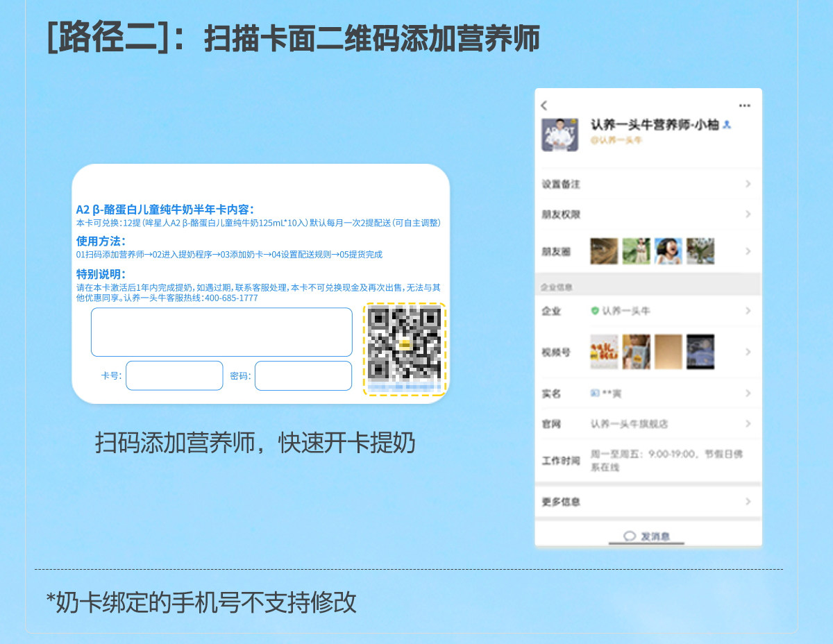Screen dimensions: 833x644
Task: Expand chevron on 更多信息 row
Action: (748, 501)
